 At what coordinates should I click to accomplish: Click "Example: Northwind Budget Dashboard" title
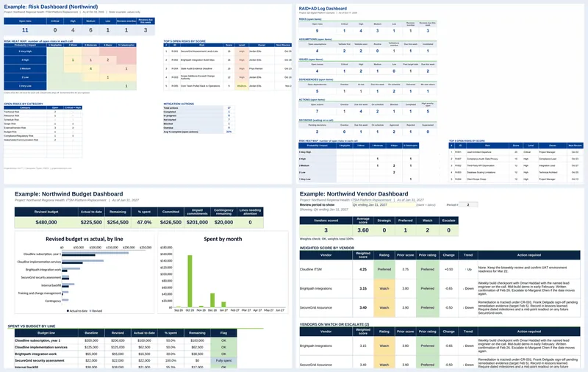68,194
